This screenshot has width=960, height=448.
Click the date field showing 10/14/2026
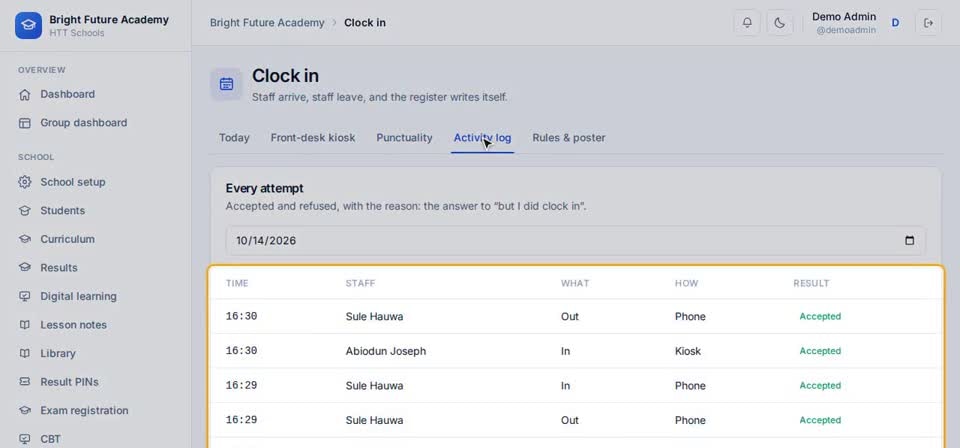(x=576, y=241)
